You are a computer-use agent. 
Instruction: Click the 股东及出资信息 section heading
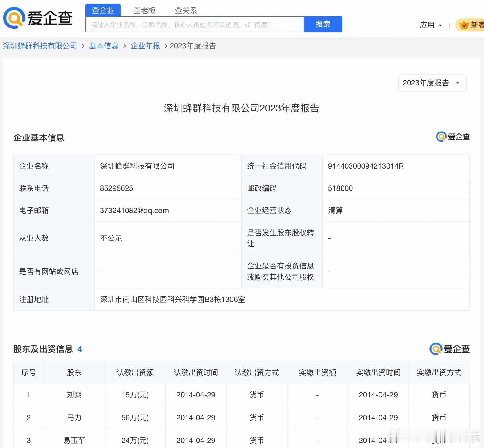tap(43, 349)
